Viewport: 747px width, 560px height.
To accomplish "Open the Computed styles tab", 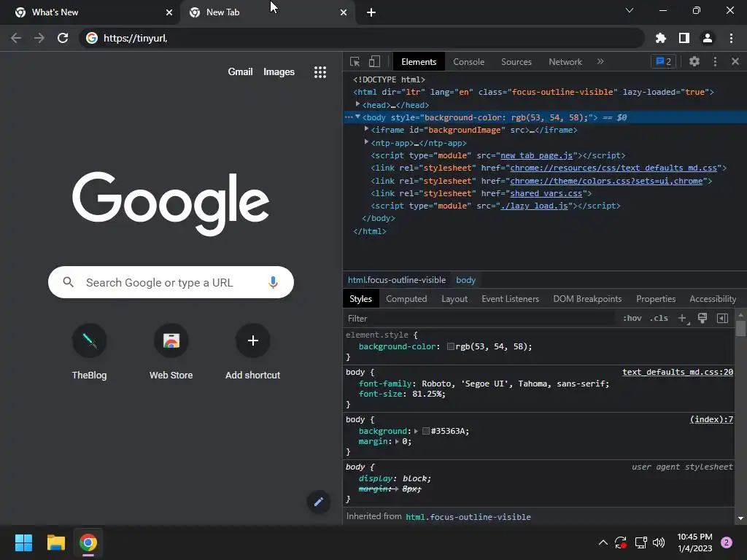I will coord(406,299).
